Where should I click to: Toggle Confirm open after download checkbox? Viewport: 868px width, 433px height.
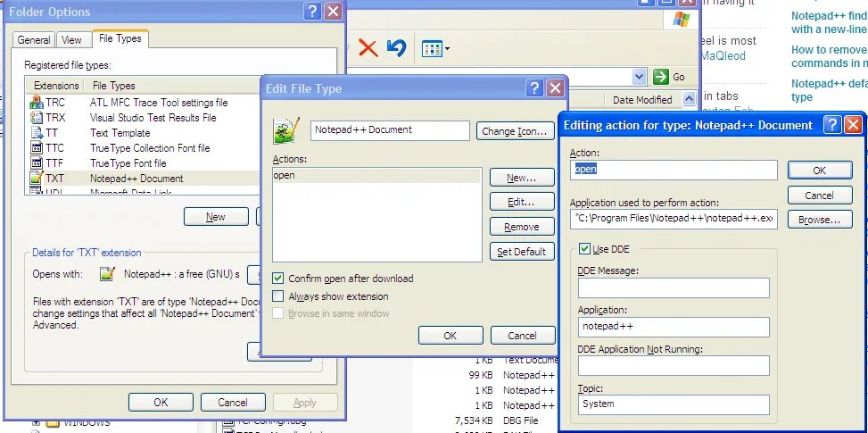(278, 279)
